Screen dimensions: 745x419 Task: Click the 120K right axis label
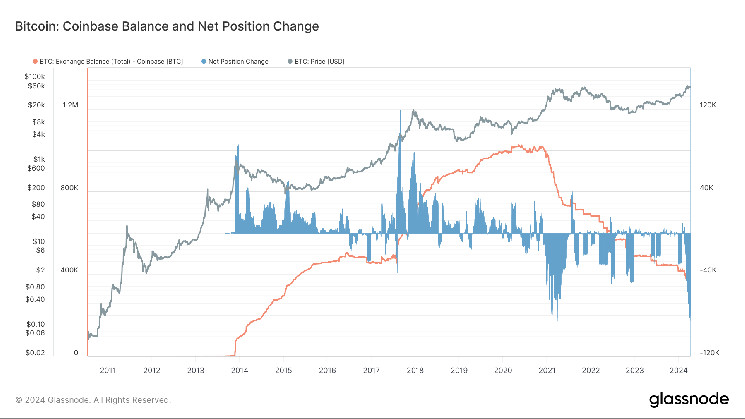(x=707, y=105)
